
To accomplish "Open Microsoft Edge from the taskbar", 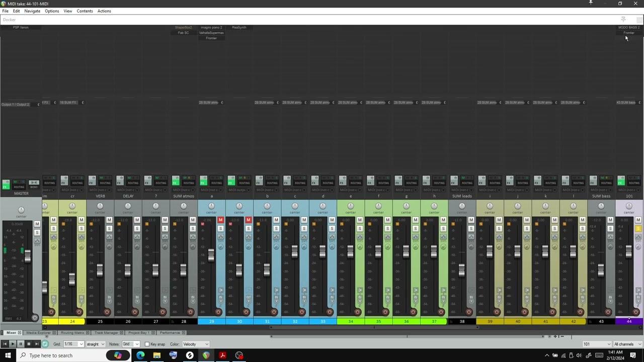I will coord(140,355).
